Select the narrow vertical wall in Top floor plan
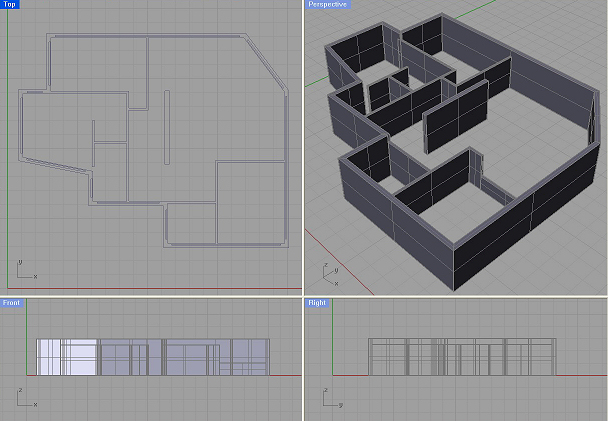Viewport: 608px width, 421px height. pos(167,127)
